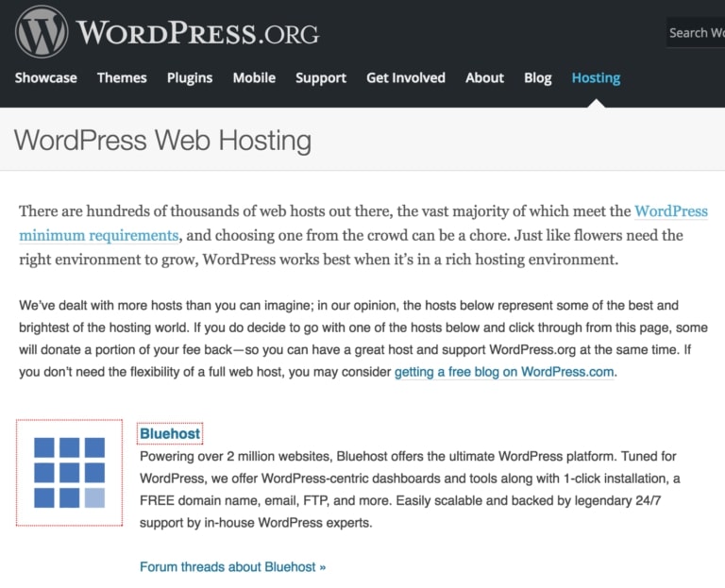Visit the Blog from the navigation
Image resolution: width=725 pixels, height=588 pixels.
coord(538,77)
